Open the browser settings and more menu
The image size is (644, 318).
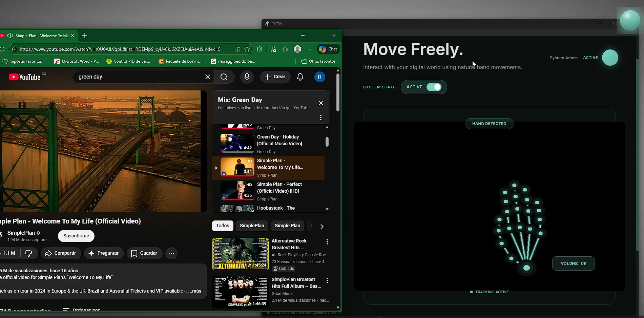310,49
